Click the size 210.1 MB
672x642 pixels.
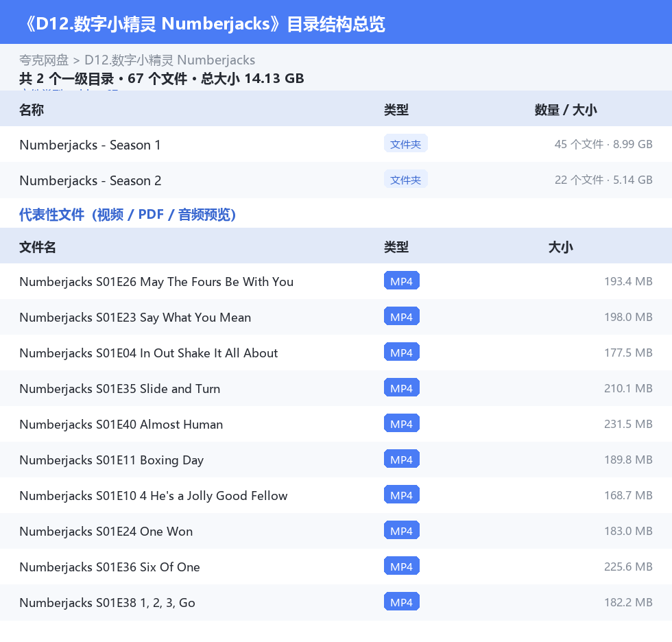[x=628, y=388]
